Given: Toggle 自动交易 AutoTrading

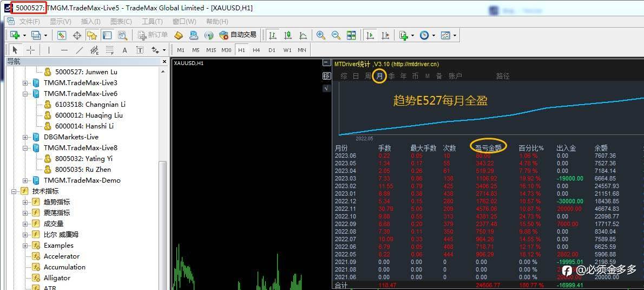Looking at the screenshot, I should coord(238,35).
